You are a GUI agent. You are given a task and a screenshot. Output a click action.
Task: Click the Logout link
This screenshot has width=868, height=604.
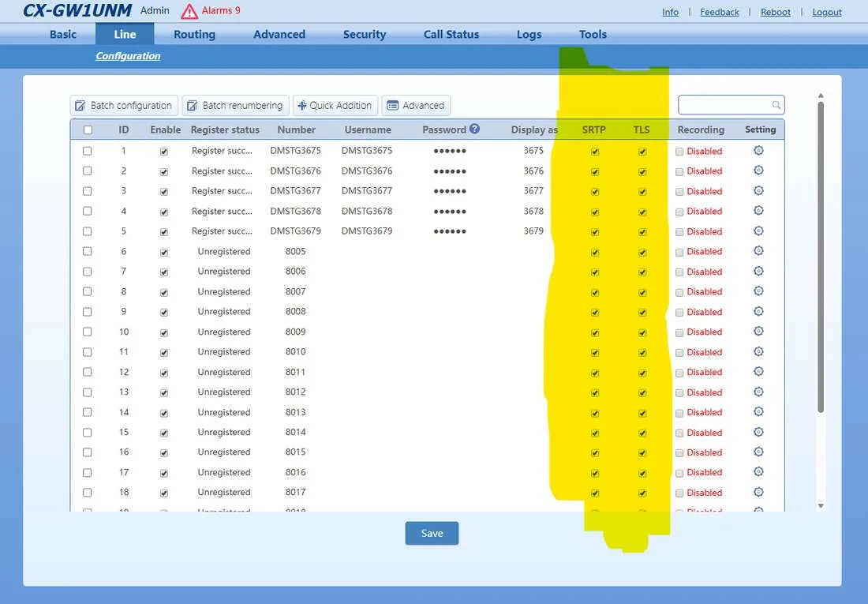pyautogui.click(x=826, y=12)
